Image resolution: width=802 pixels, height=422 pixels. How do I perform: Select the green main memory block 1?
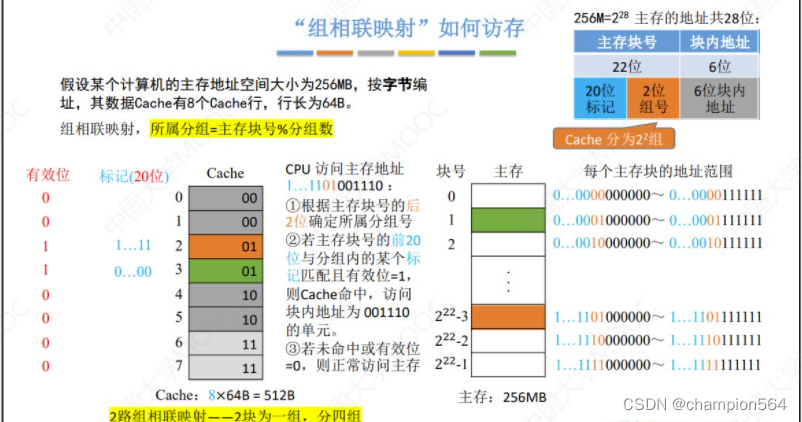[508, 220]
